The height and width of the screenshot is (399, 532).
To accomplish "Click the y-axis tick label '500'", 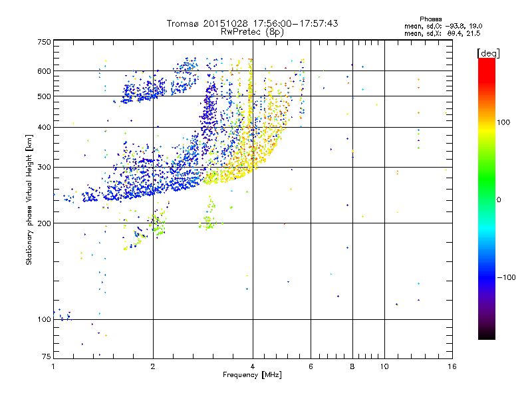I will click(44, 96).
